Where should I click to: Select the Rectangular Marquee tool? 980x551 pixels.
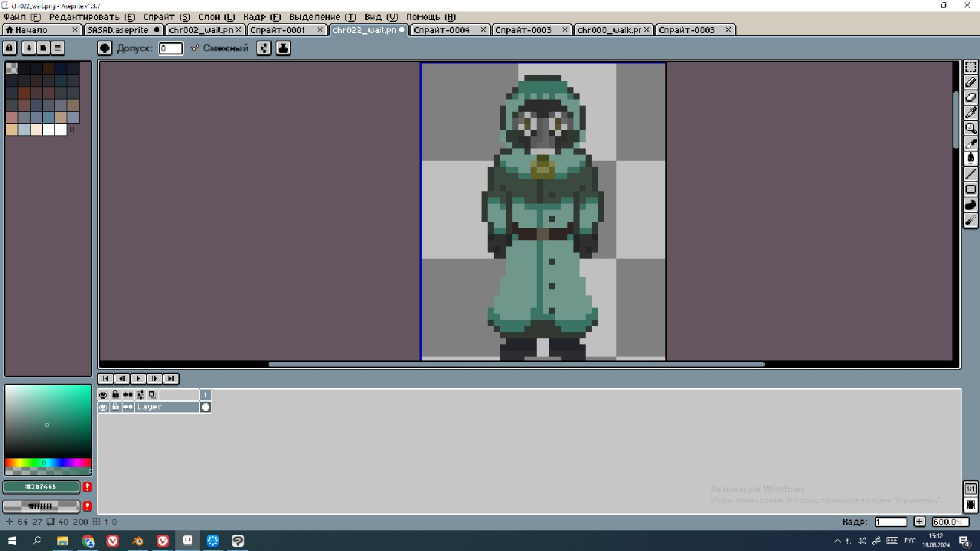tap(971, 67)
